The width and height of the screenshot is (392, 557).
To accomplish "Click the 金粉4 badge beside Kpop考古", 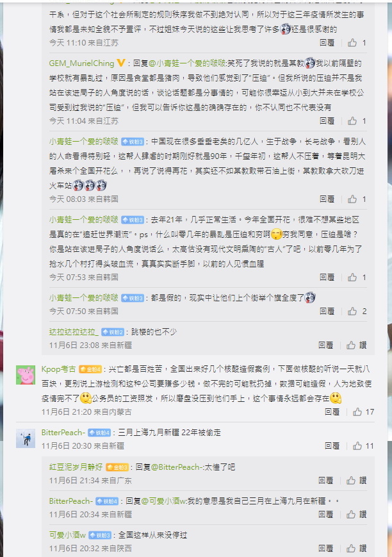I will (90, 369).
